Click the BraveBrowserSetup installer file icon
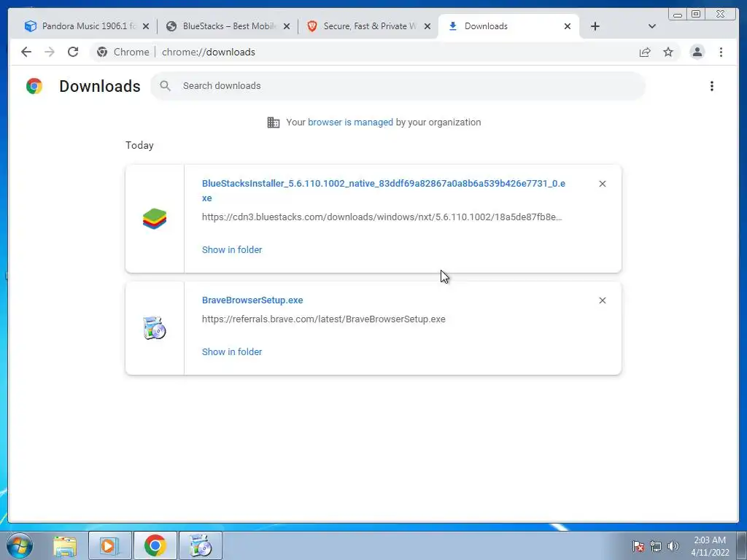 [155, 328]
